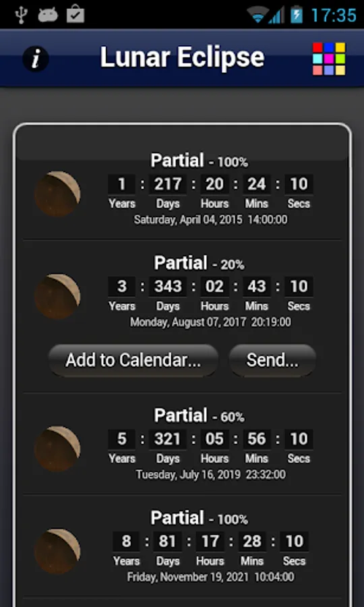Select the date Tuesday, July 16, 2019 23:32:00

210,474
